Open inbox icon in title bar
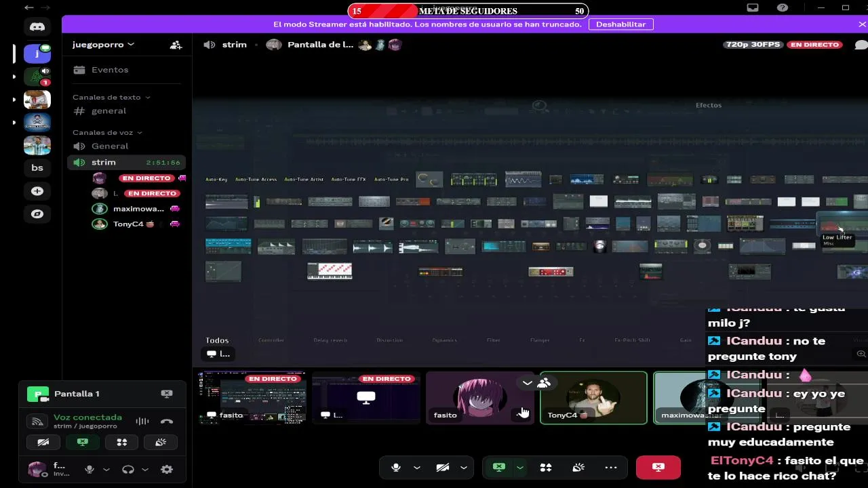The width and height of the screenshot is (868, 488). pyautogui.click(x=753, y=7)
